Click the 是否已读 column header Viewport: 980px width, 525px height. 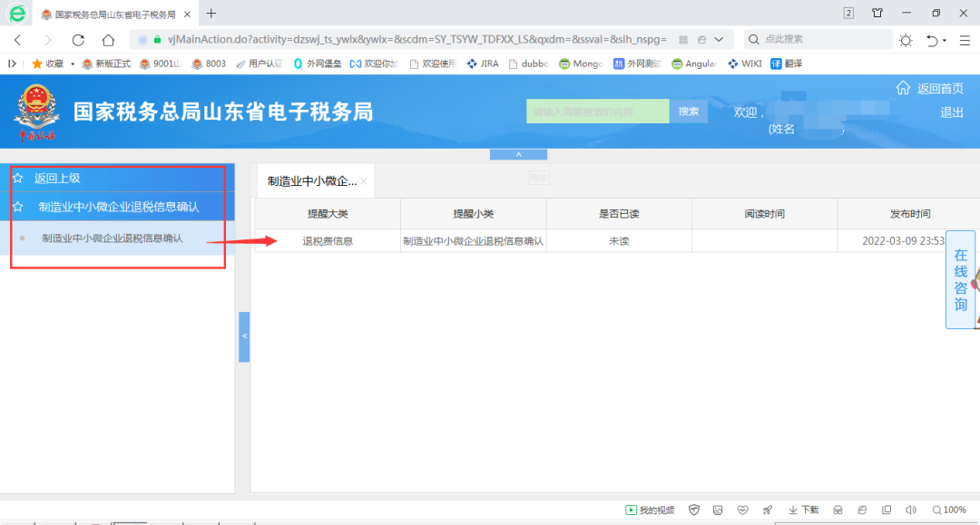click(619, 213)
